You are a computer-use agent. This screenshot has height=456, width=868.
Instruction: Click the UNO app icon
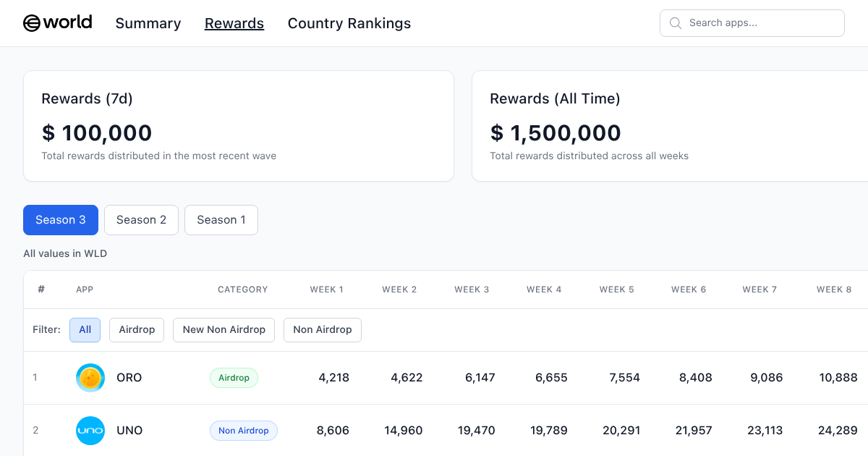click(x=90, y=431)
